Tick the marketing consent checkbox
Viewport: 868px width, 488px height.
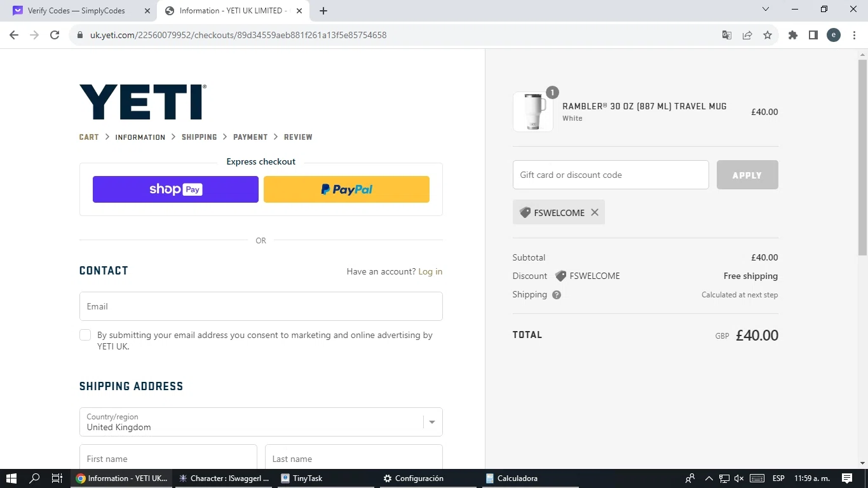pos(85,335)
